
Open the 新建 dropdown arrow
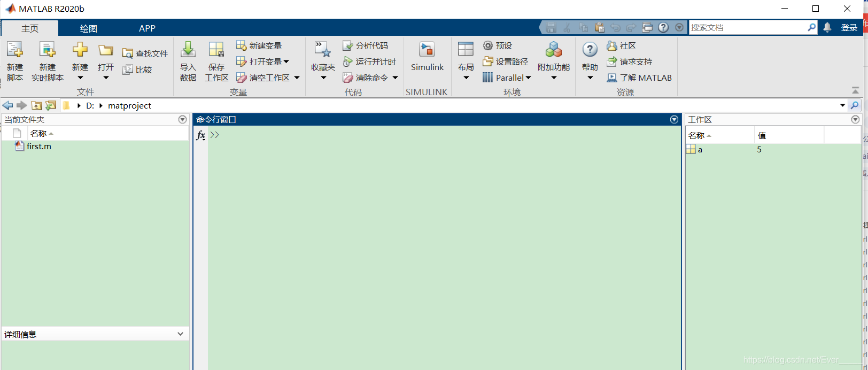80,78
